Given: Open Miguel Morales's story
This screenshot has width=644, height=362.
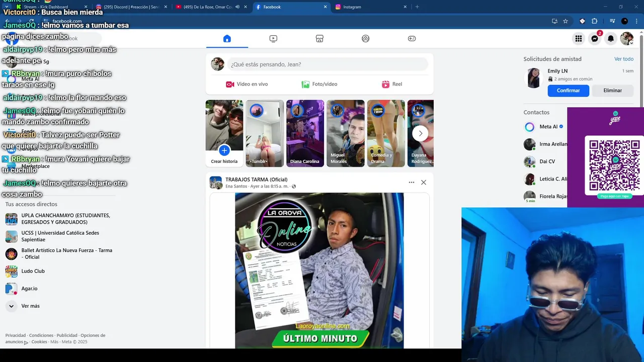Looking at the screenshot, I should coord(345,133).
